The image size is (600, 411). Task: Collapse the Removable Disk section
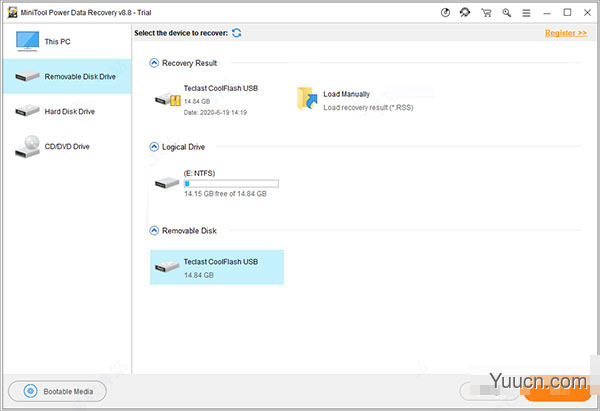(154, 230)
